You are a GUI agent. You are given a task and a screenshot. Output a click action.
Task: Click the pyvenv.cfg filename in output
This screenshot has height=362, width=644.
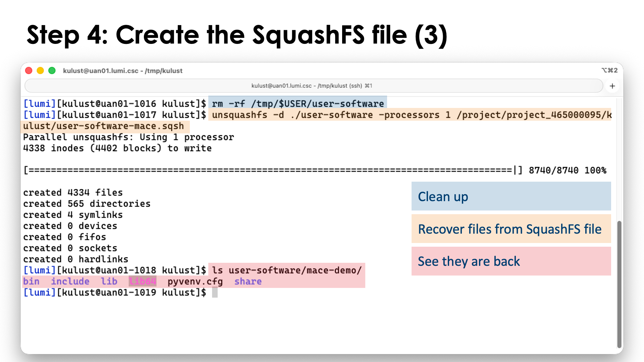tap(196, 281)
